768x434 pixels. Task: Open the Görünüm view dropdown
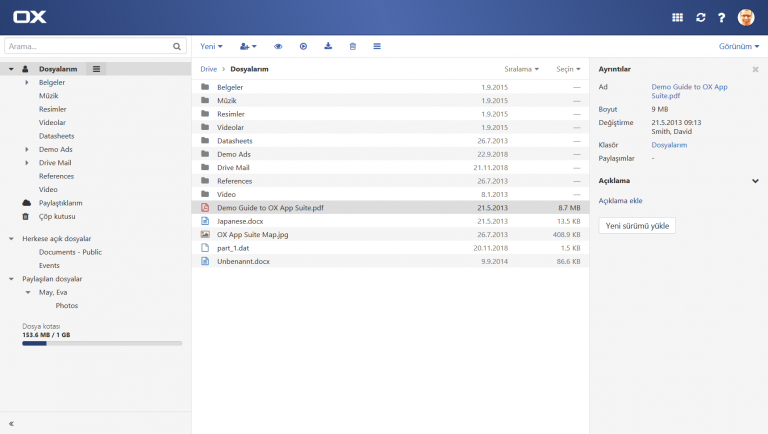point(739,46)
